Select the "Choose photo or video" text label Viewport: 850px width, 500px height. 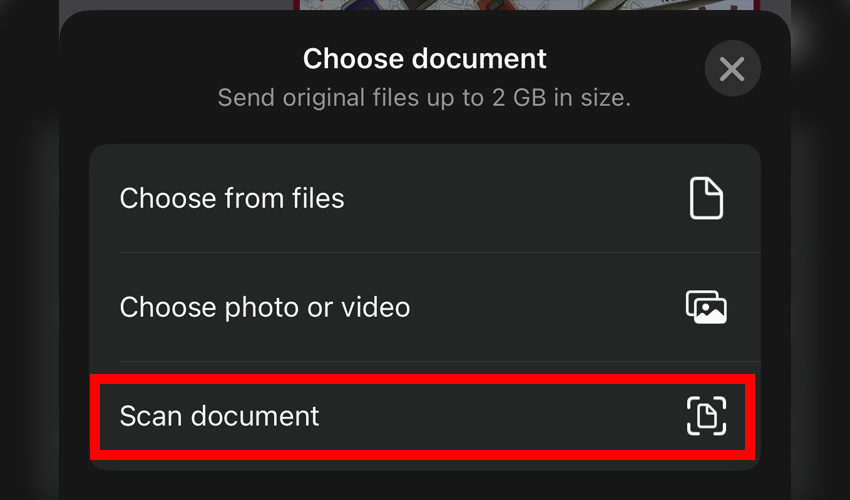click(x=265, y=307)
